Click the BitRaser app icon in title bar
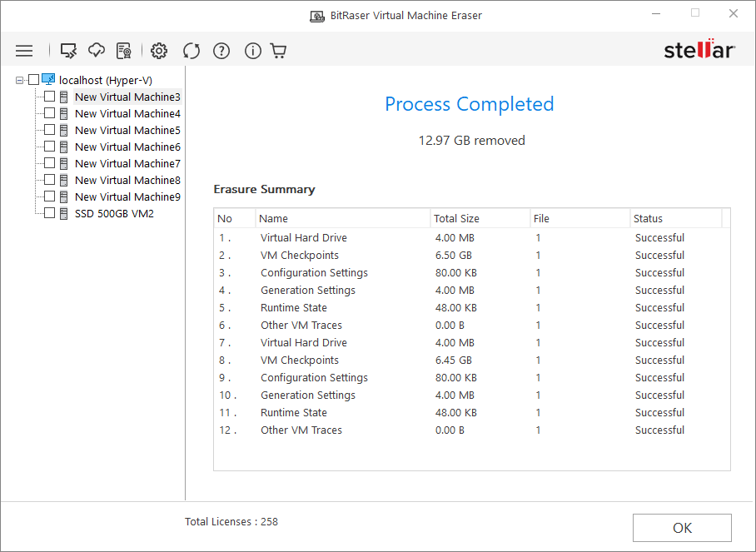This screenshot has height=552, width=756. 316,16
